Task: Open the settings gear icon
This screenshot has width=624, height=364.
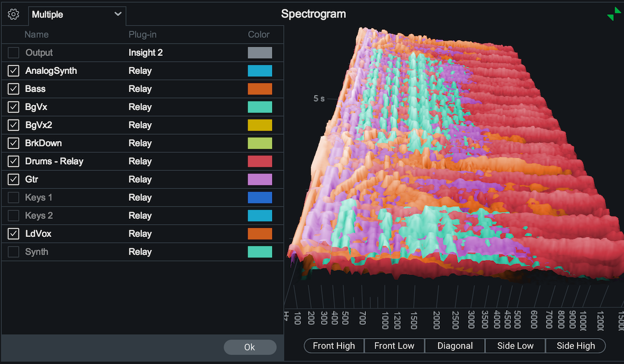Action: pyautogui.click(x=14, y=15)
